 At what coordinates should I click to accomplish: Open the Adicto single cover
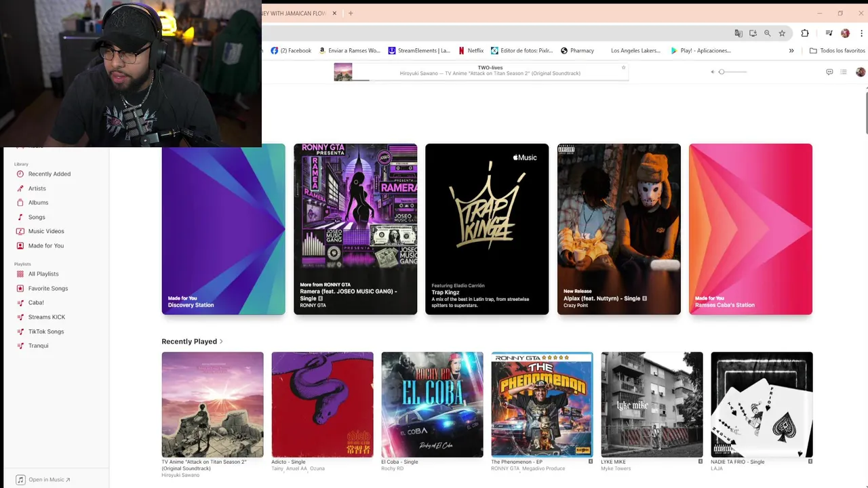[322, 405]
